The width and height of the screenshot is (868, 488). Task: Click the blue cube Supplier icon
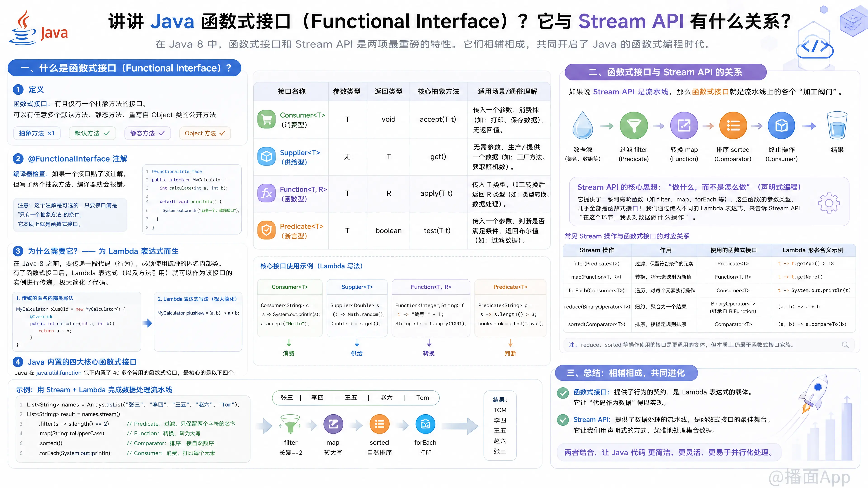tap(267, 156)
